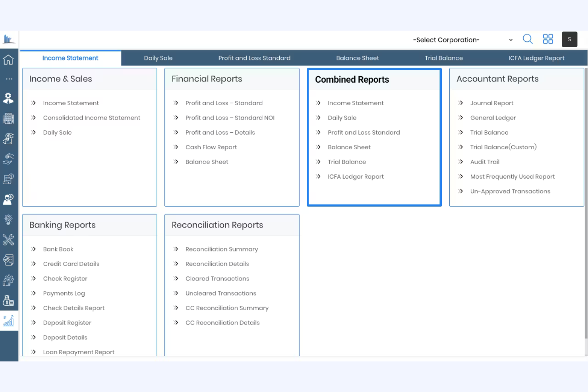The image size is (588, 392).
Task: Expand the Cash Flow Report chevron
Action: [176, 147]
